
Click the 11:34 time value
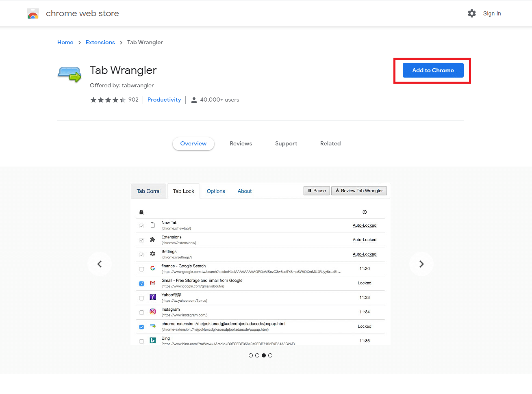click(x=365, y=312)
